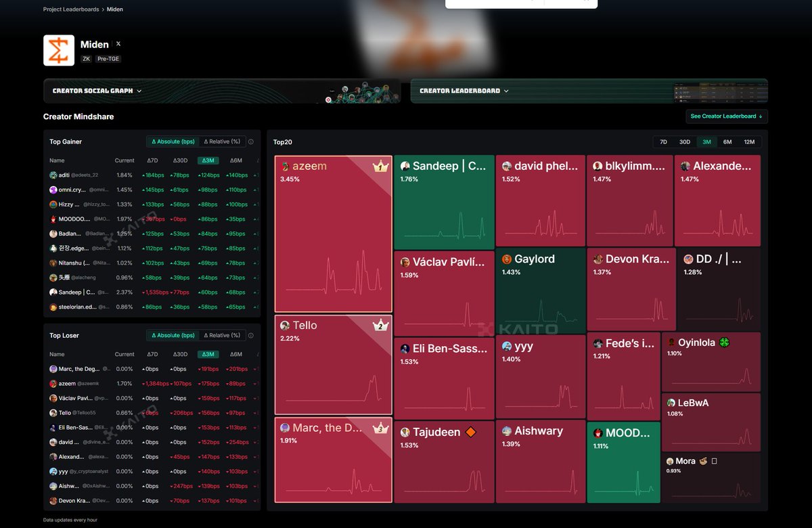Open Devon Kra tile in treemap

coord(631,289)
